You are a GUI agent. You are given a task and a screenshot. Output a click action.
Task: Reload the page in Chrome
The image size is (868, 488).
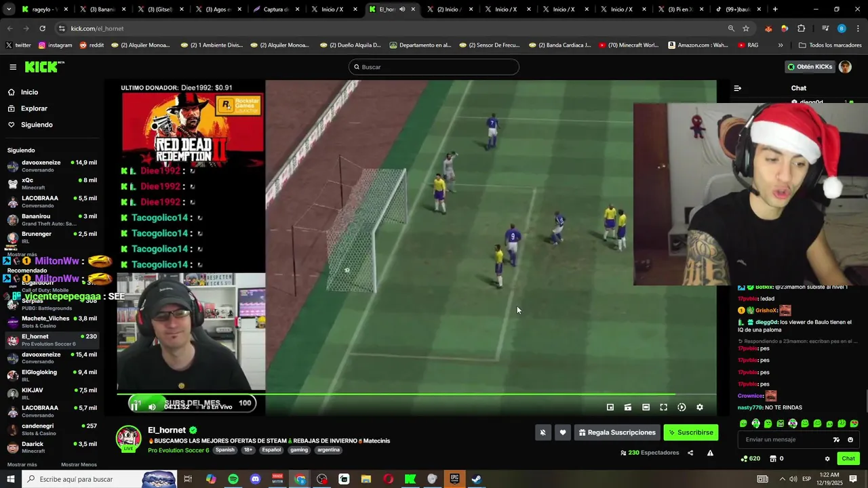42,28
